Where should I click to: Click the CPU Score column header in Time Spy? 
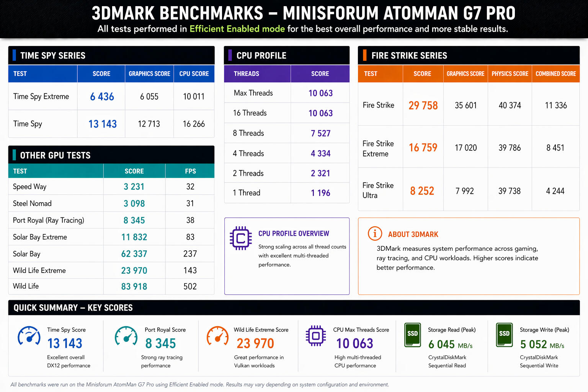[194, 74]
